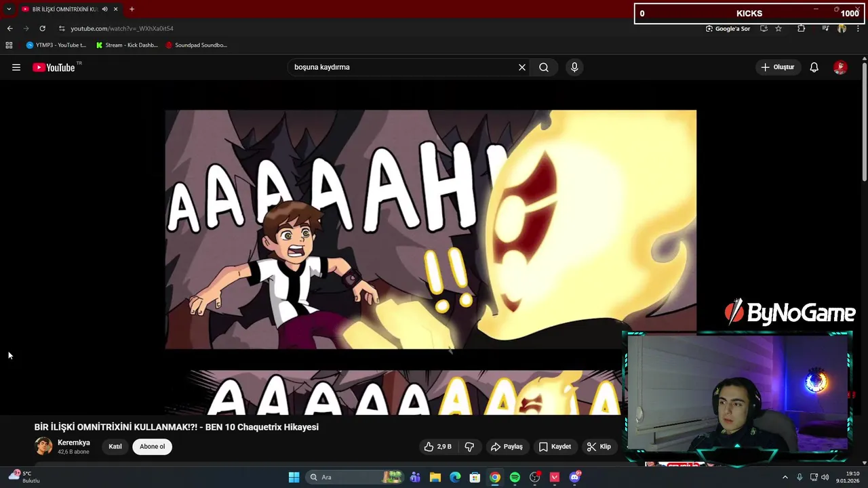Open Spotify from taskbar

tap(515, 477)
